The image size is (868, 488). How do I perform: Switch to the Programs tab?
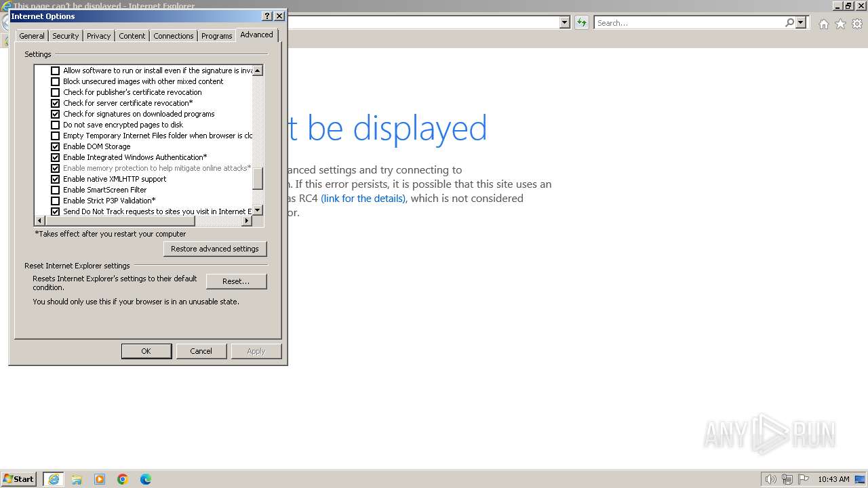coord(217,36)
